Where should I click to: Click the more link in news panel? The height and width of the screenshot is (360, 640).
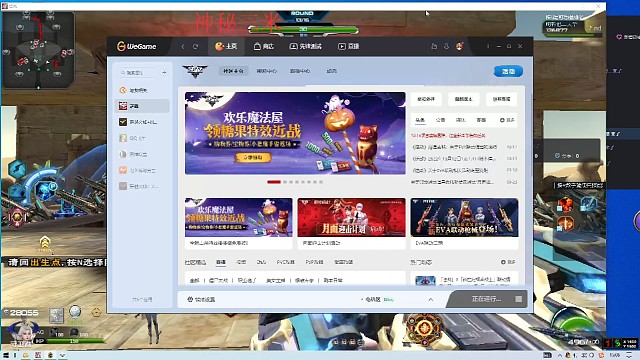[507, 120]
